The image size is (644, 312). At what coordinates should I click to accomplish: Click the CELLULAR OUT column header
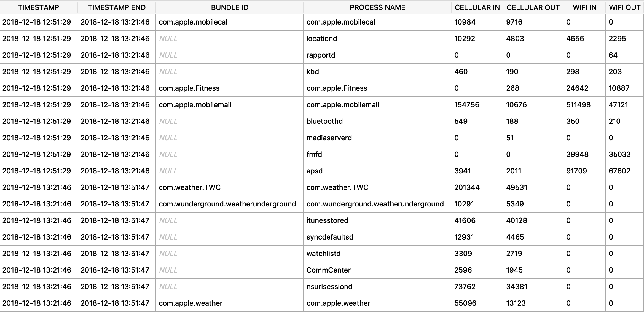point(533,7)
